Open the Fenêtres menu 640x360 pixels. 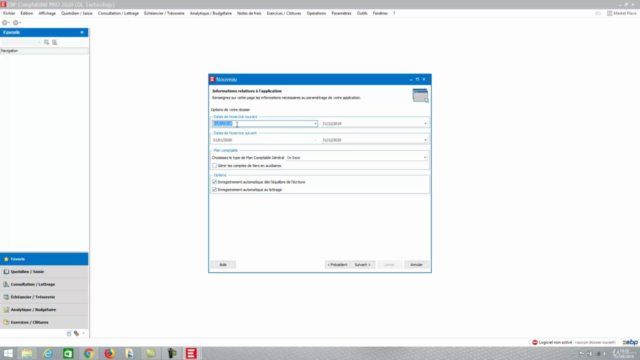click(380, 13)
